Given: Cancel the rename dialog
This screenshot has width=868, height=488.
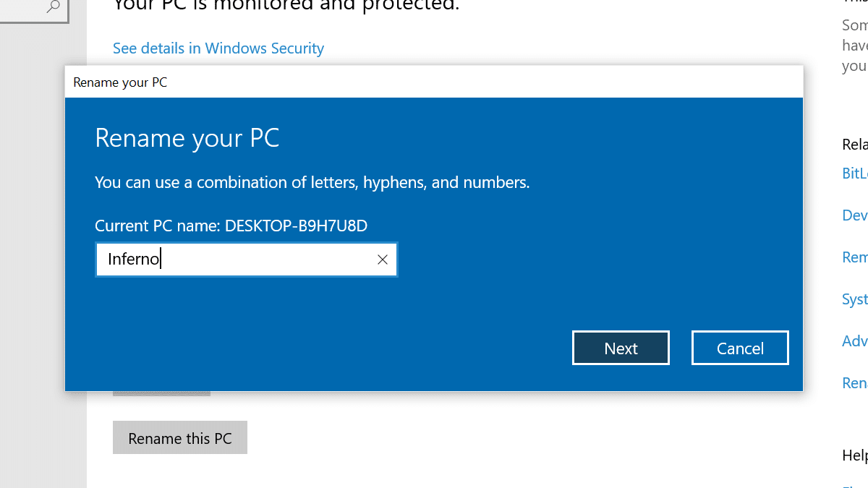Looking at the screenshot, I should coord(739,348).
